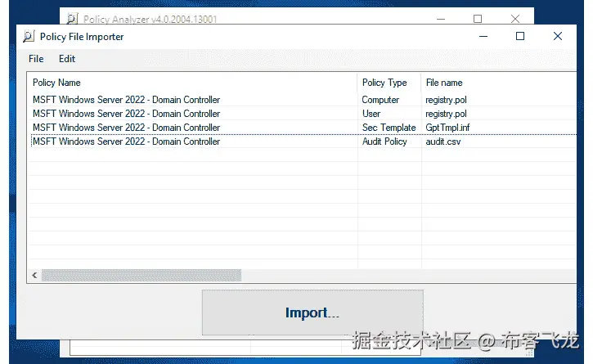Image resolution: width=593 pixels, height=364 pixels.
Task: Click the 'Audit Policy' policy type cell
Action: click(x=384, y=142)
